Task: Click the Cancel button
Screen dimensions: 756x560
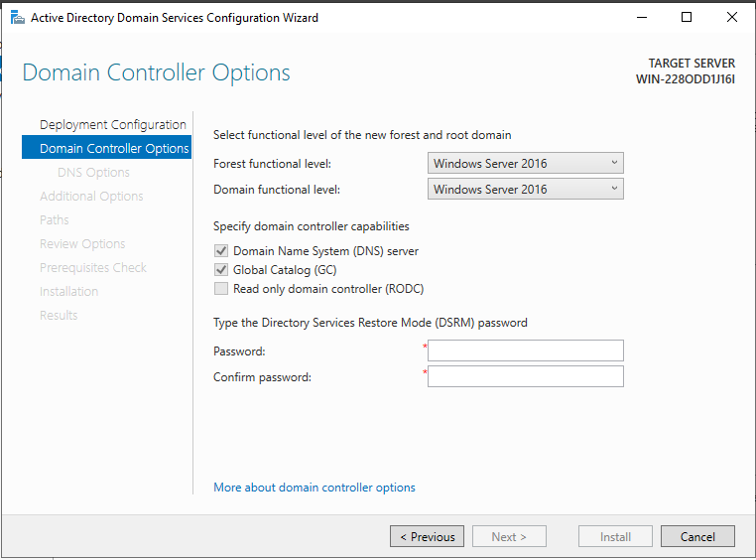Action: point(697,536)
